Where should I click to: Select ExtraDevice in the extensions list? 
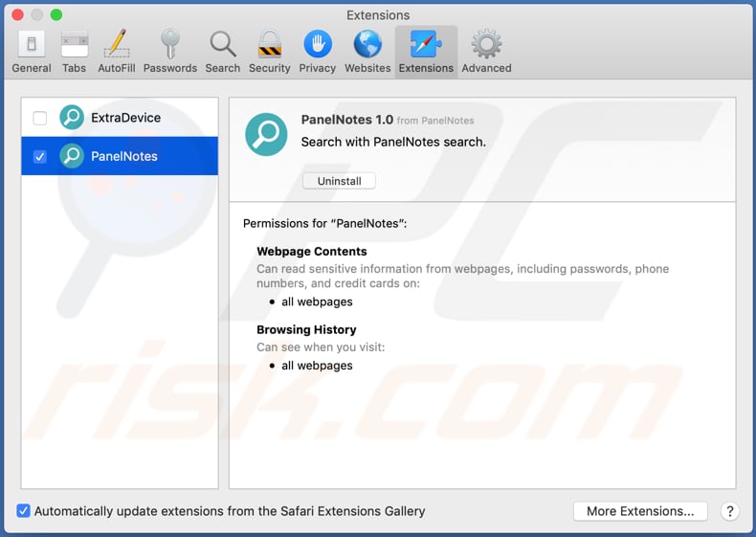[125, 118]
